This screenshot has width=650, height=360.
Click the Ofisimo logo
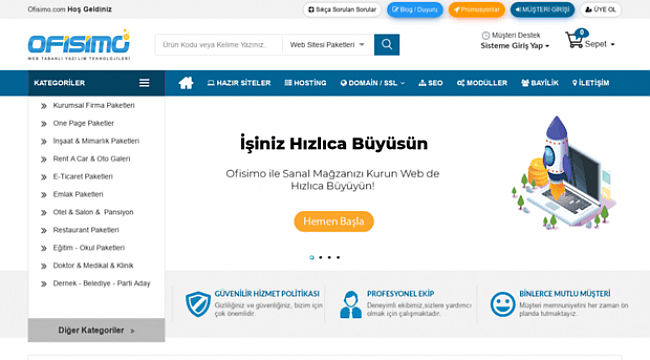79,45
